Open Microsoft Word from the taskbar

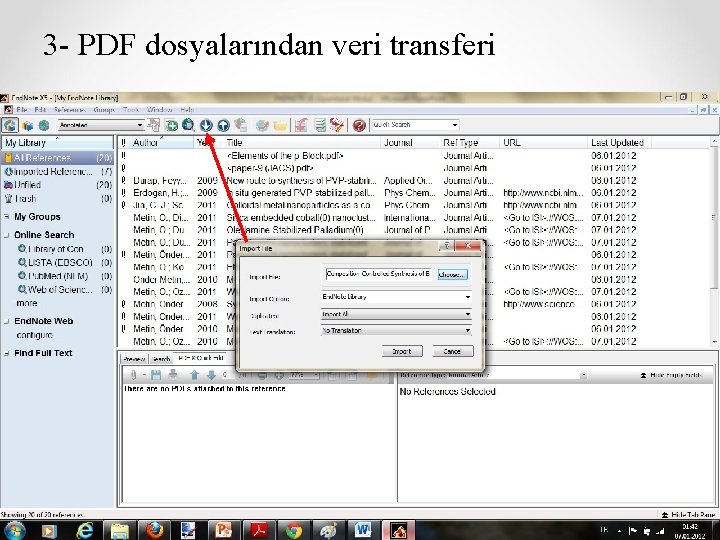pos(363,530)
